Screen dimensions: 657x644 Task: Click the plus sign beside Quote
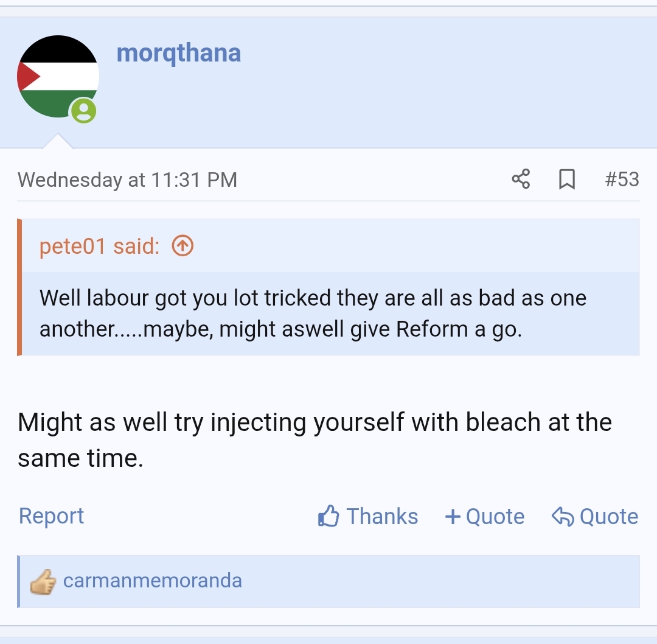(453, 516)
